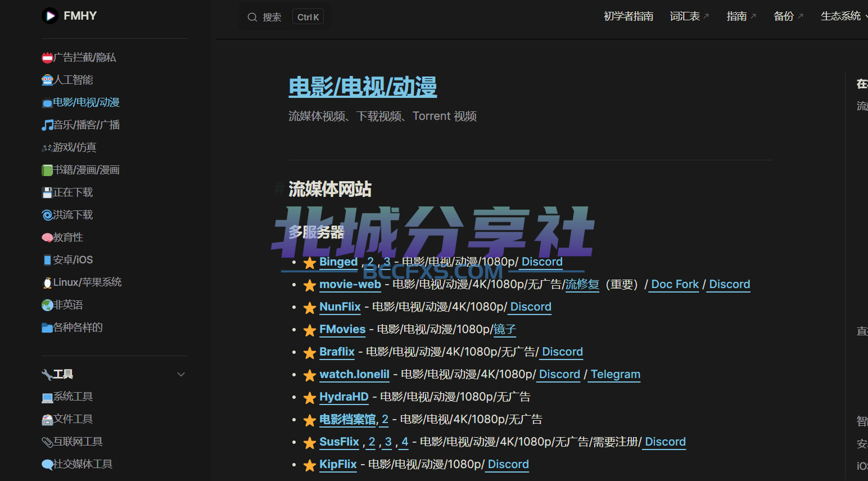Open the FMovies link

click(342, 329)
